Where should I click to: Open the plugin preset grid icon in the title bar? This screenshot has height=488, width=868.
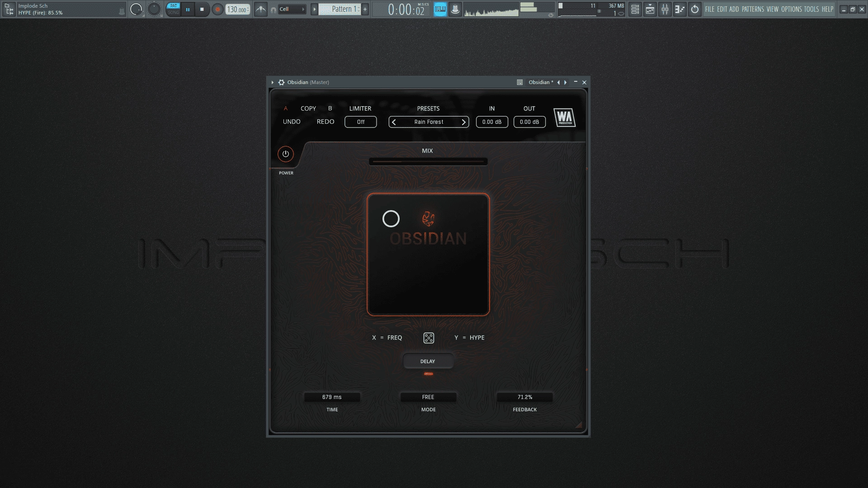[520, 82]
